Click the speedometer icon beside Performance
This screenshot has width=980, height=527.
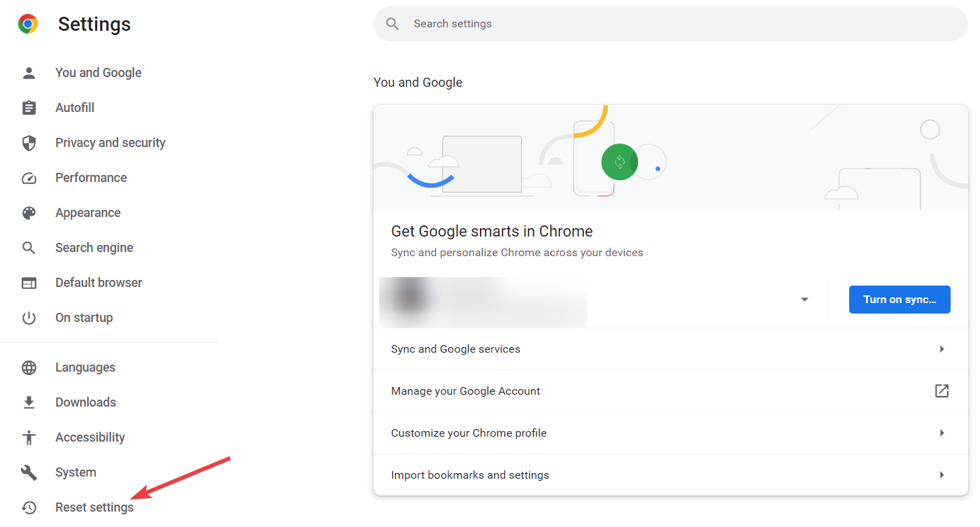click(29, 178)
